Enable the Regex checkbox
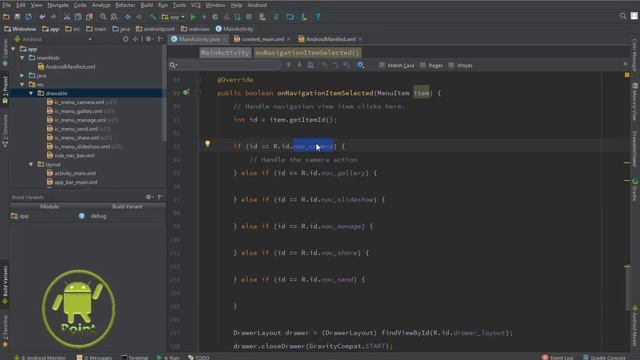The width and height of the screenshot is (640, 360). (x=423, y=65)
